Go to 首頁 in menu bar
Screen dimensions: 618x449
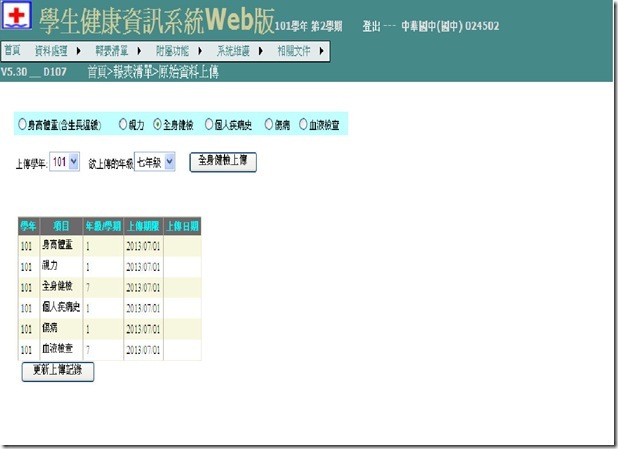[12, 50]
